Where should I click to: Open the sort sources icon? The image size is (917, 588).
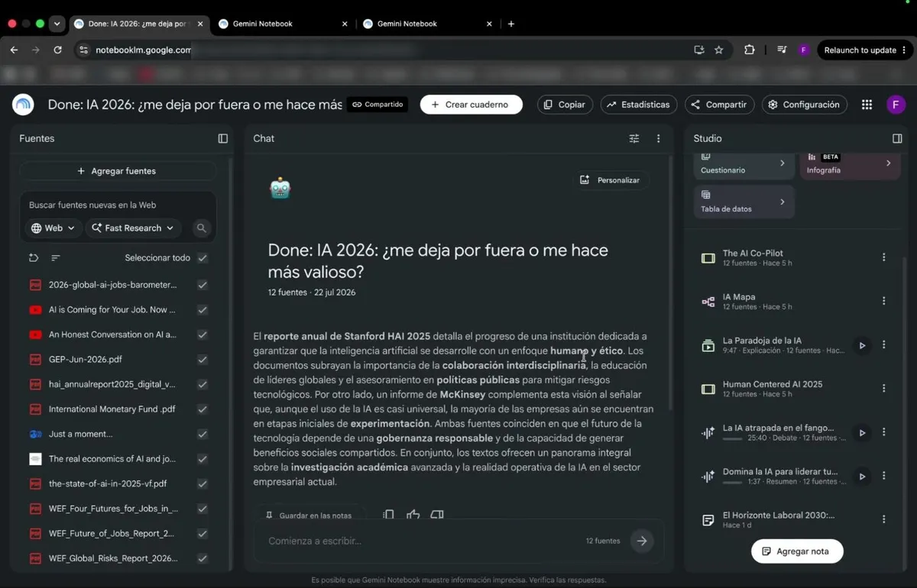56,258
